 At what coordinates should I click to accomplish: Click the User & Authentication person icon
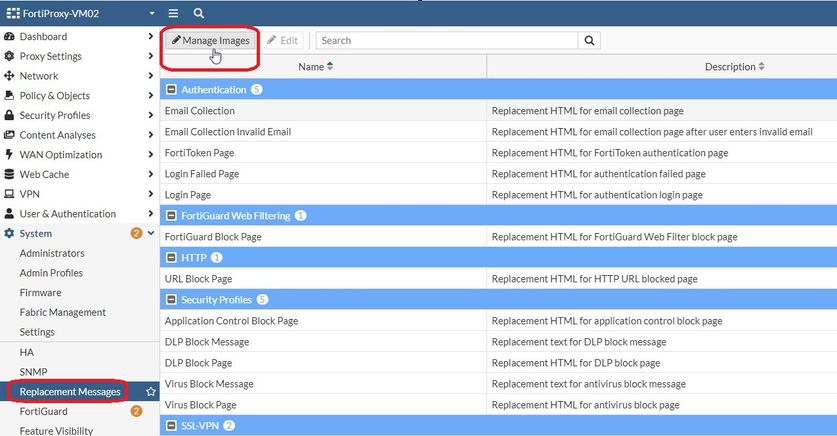pyautogui.click(x=9, y=213)
